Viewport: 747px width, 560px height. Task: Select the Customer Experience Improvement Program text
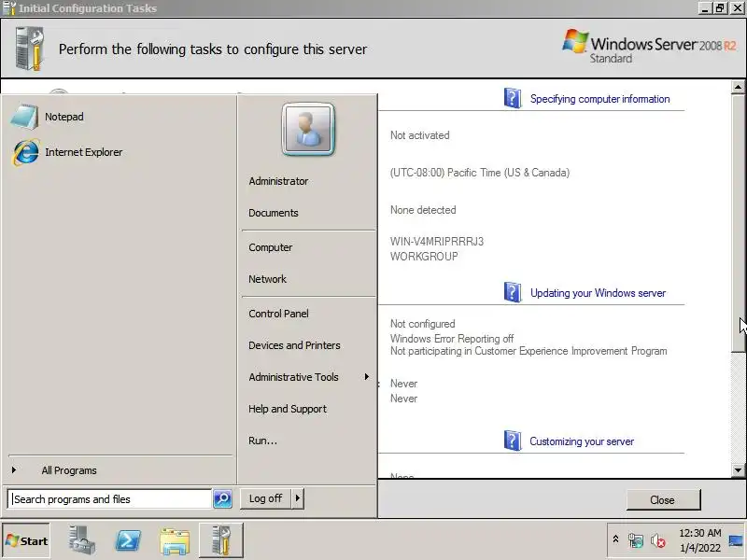[x=529, y=351]
